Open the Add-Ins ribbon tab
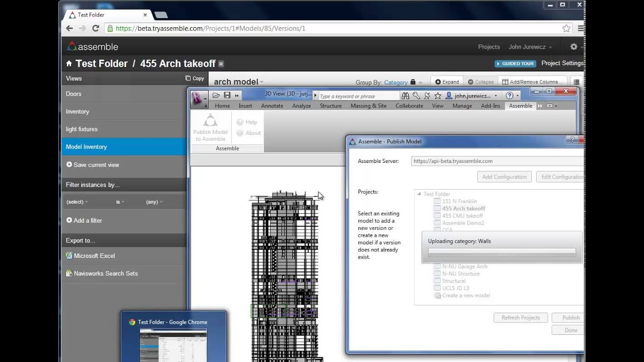The height and width of the screenshot is (362, 644). pos(491,106)
